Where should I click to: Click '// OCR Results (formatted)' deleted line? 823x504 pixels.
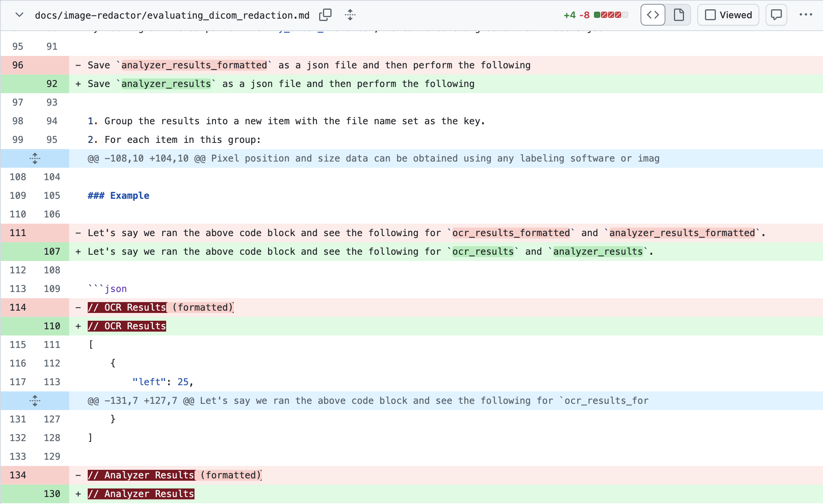click(x=161, y=308)
